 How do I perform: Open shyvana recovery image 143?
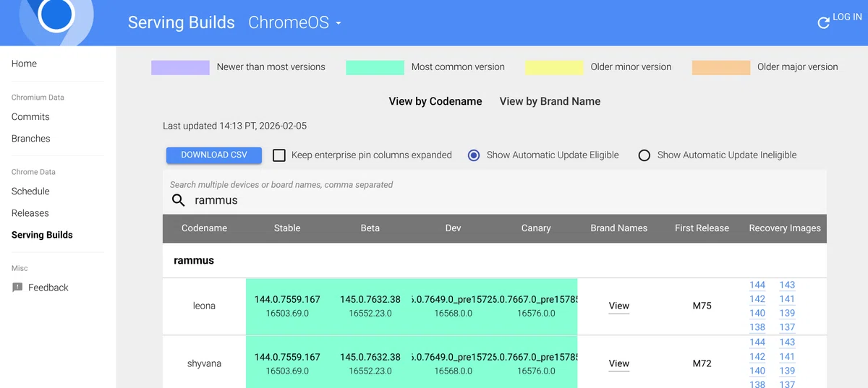pos(787,342)
